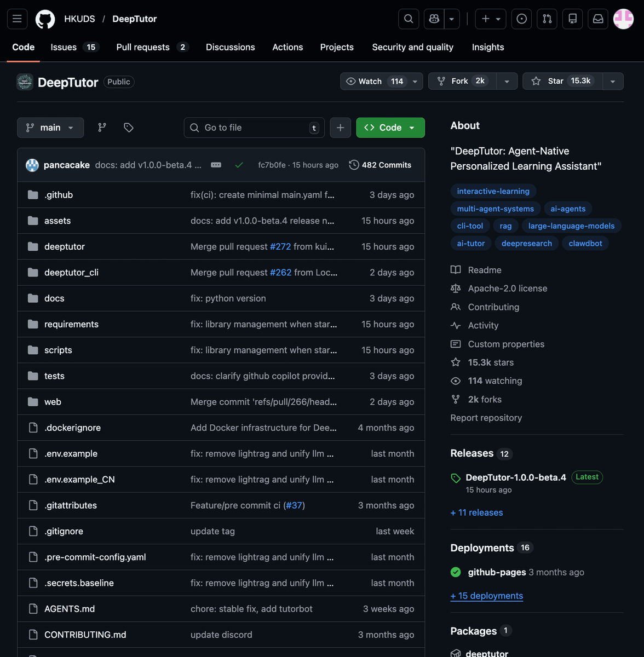644x657 pixels.
Task: Show commit status green checkmark details
Action: click(239, 165)
